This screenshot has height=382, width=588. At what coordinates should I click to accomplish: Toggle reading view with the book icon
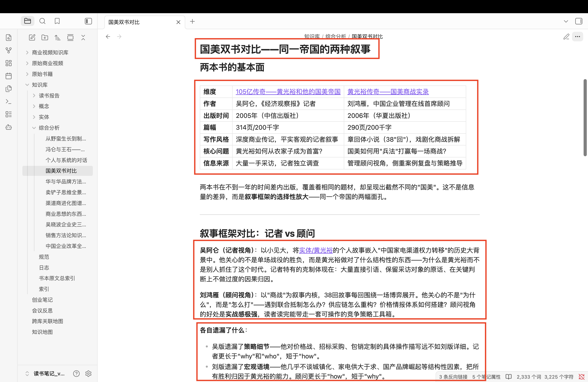point(508,377)
